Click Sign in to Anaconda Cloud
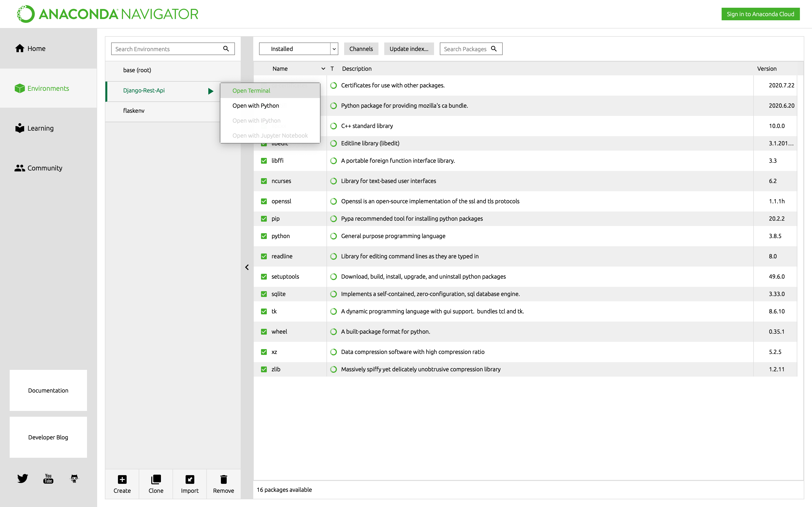This screenshot has height=507, width=812. tap(760, 14)
